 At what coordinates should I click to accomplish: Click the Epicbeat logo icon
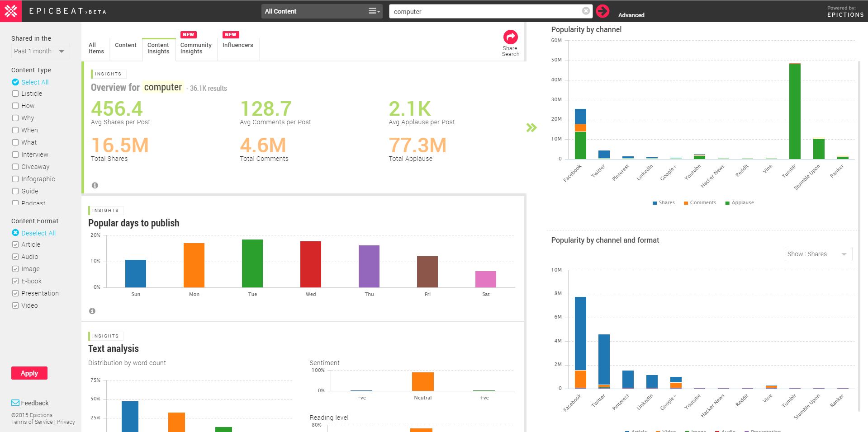pyautogui.click(x=11, y=11)
